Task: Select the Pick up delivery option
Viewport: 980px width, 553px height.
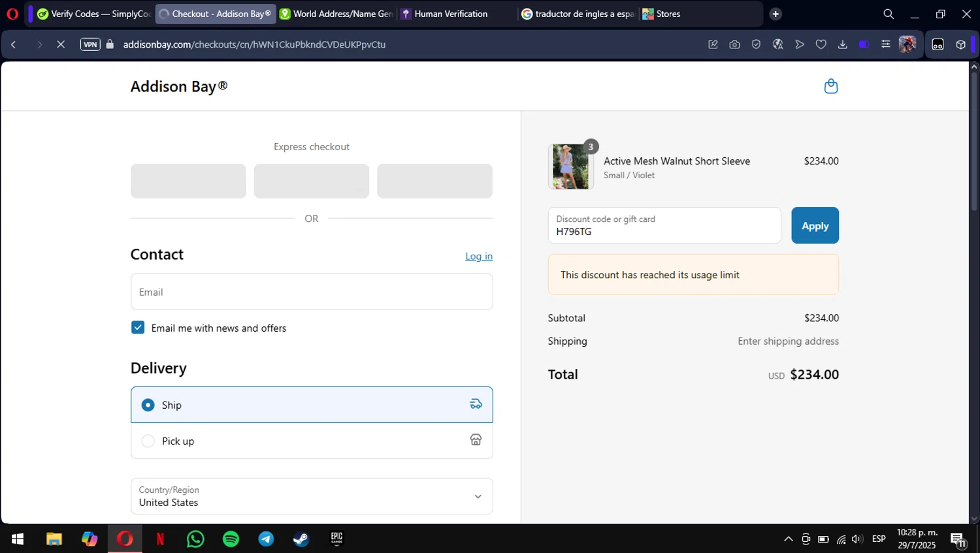Action: (x=312, y=441)
